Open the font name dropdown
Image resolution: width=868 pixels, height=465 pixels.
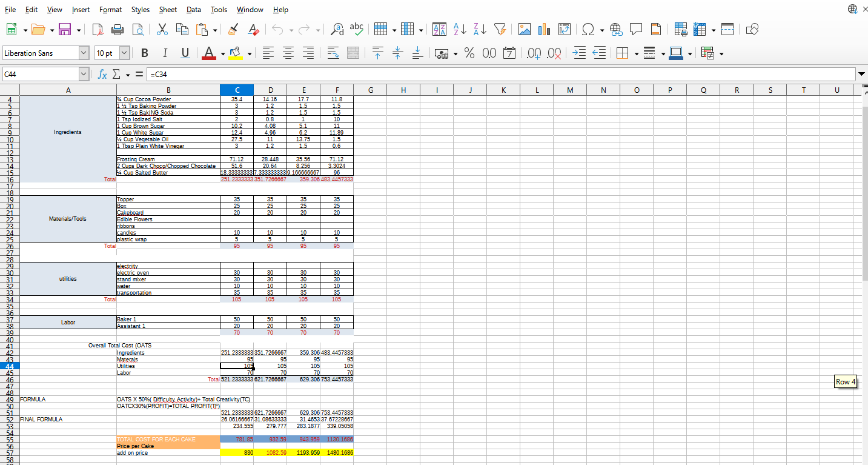(x=84, y=53)
